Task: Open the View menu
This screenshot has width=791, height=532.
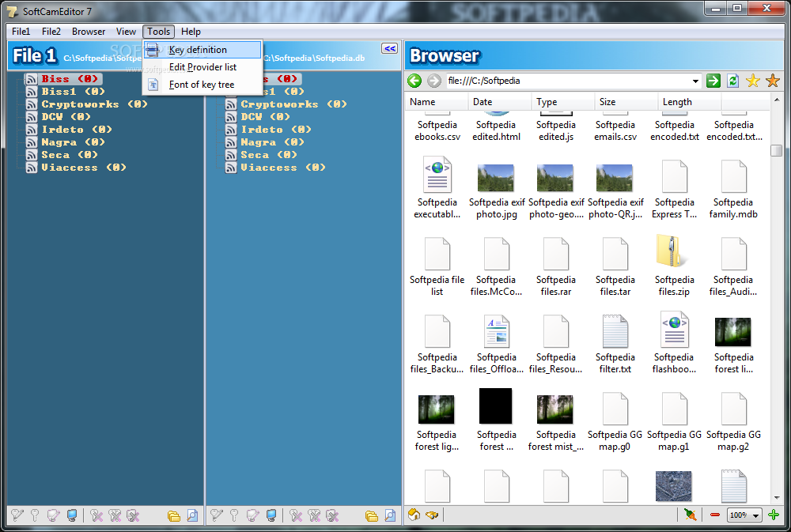Action: click(x=126, y=32)
